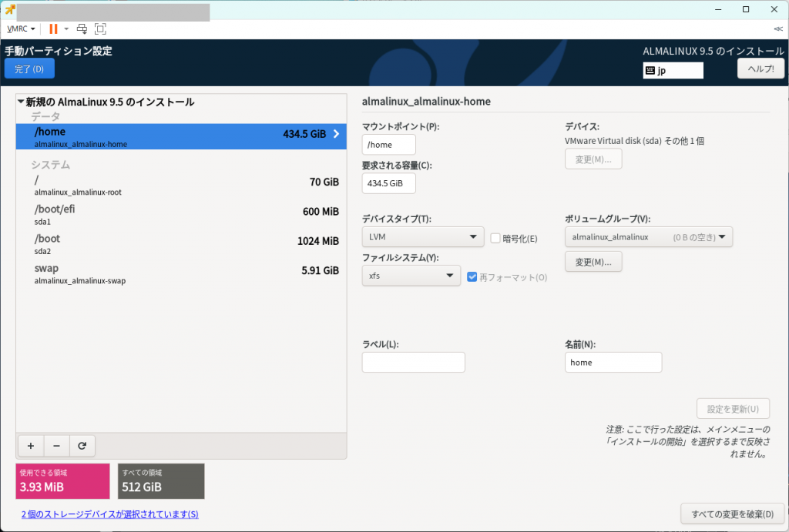Click the 手動パーティション設定 heading

coord(59,51)
